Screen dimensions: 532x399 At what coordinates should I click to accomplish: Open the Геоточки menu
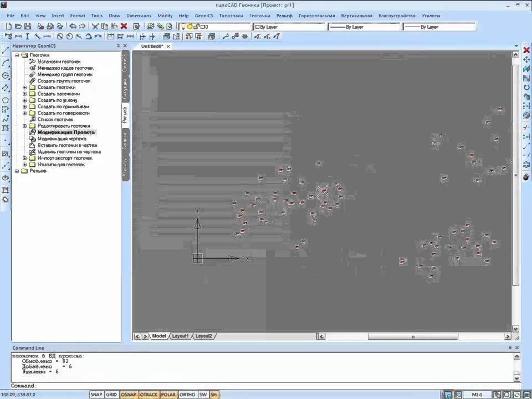(x=259, y=16)
